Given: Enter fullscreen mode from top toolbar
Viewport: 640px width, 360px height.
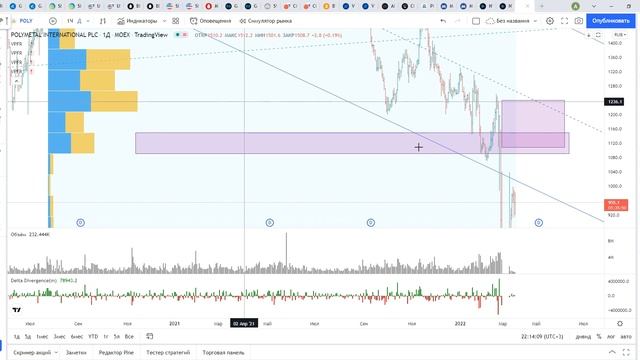Looking at the screenshot, I should click(564, 21).
